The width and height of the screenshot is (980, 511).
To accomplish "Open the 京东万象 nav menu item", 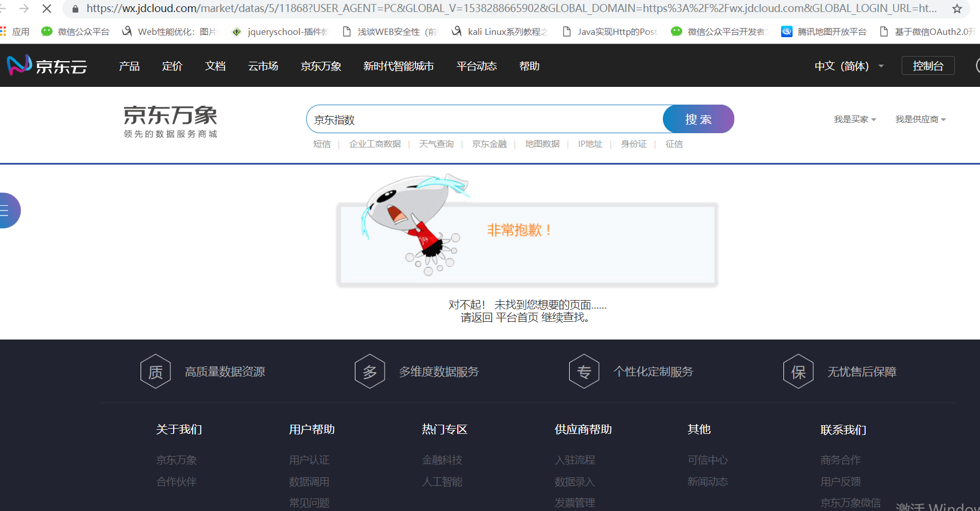I will point(321,66).
